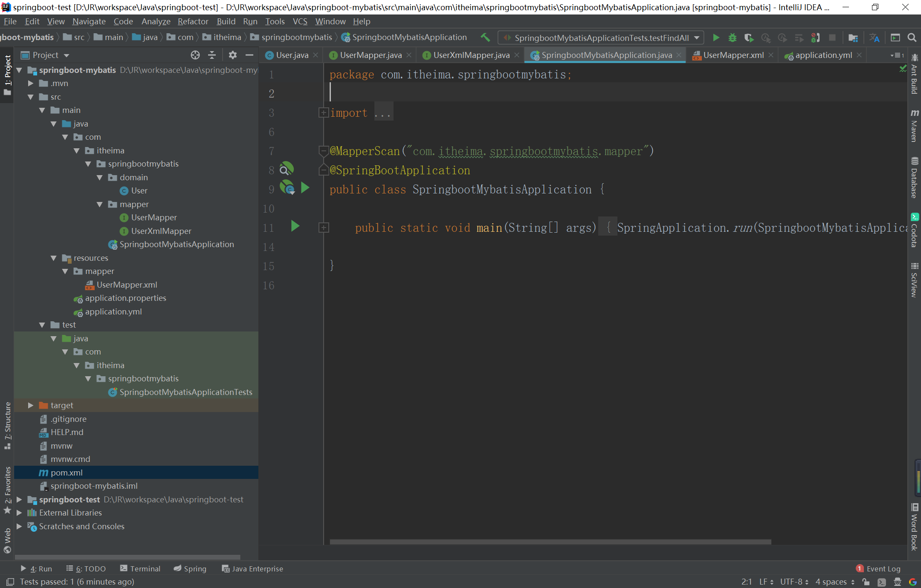Open the SciView side panel

[914, 280]
